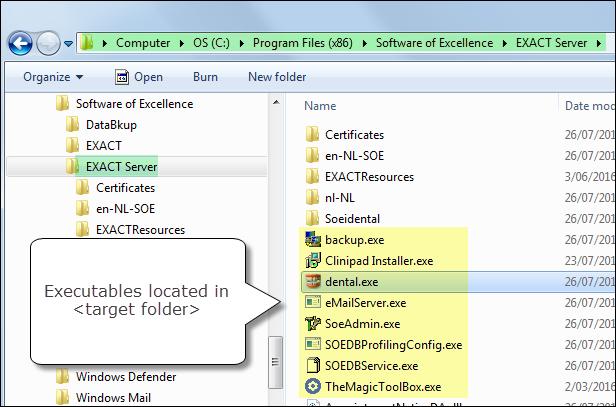Select EXACT Server breadcrumb segment
616x407 pixels.
[551, 43]
